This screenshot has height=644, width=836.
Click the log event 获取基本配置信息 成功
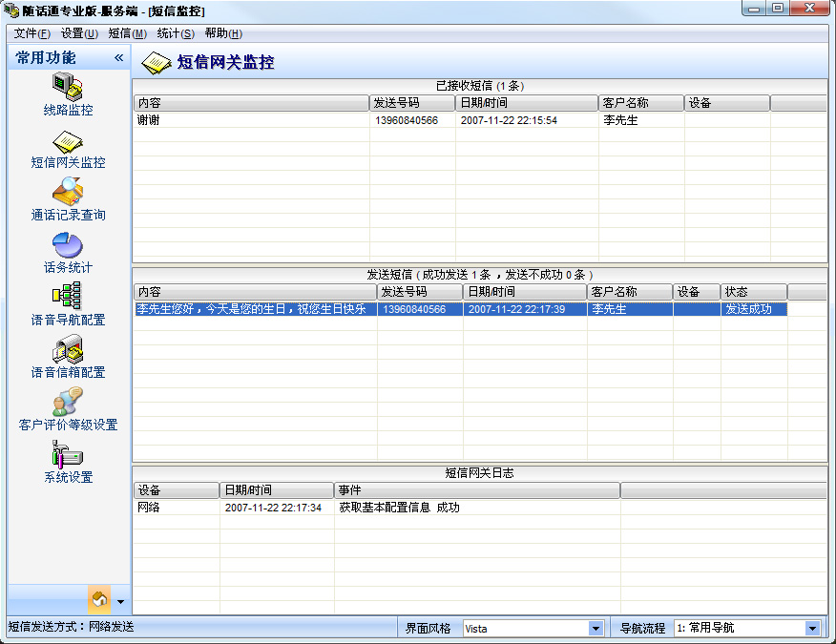(x=399, y=508)
